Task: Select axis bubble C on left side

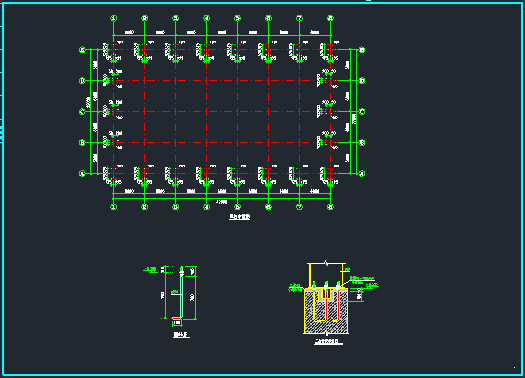Action: [82, 112]
